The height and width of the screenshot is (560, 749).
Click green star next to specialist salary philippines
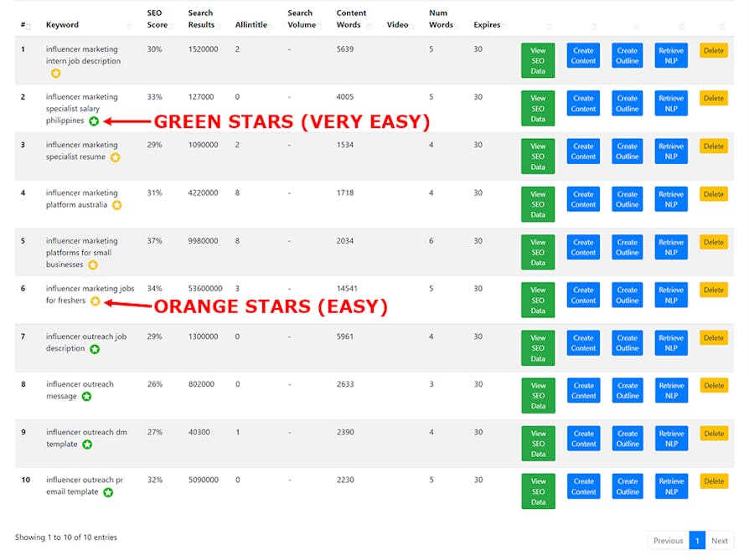click(94, 121)
